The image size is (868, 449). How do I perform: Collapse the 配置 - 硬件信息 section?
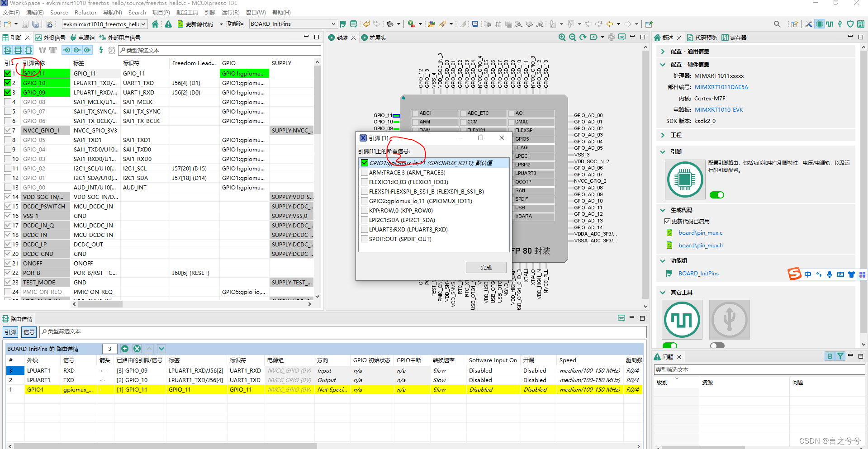tap(663, 64)
